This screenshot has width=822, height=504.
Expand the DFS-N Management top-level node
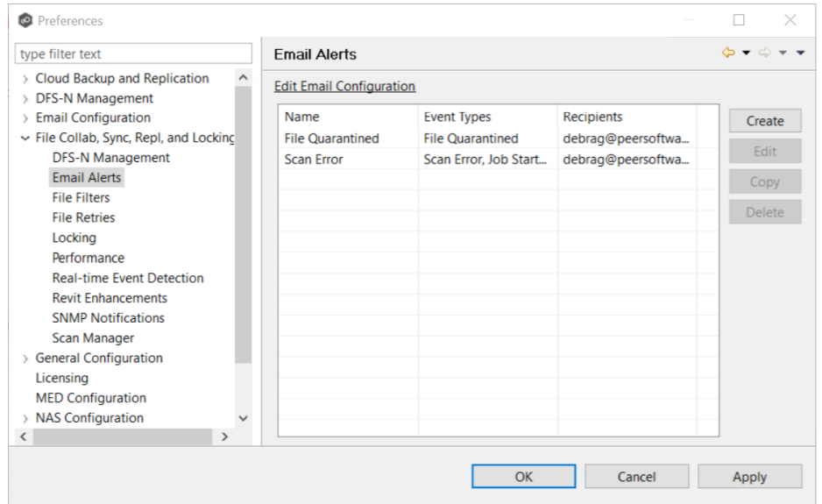coord(25,99)
